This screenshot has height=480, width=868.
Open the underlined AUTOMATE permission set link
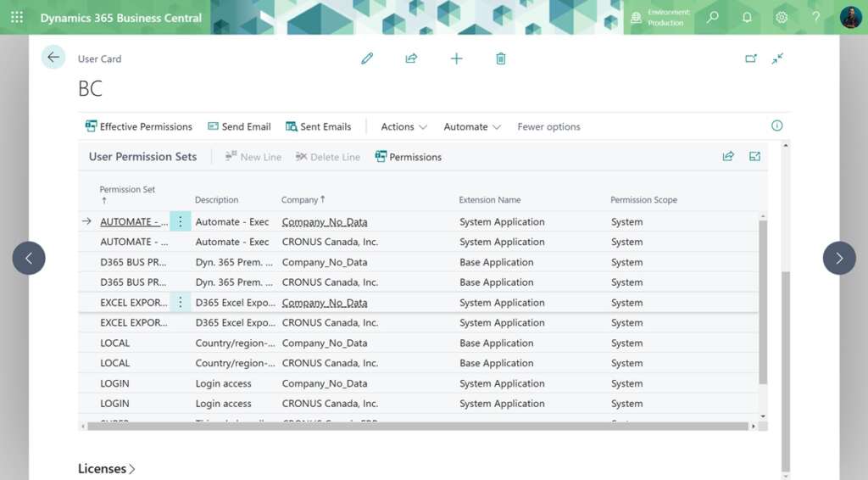pos(134,221)
